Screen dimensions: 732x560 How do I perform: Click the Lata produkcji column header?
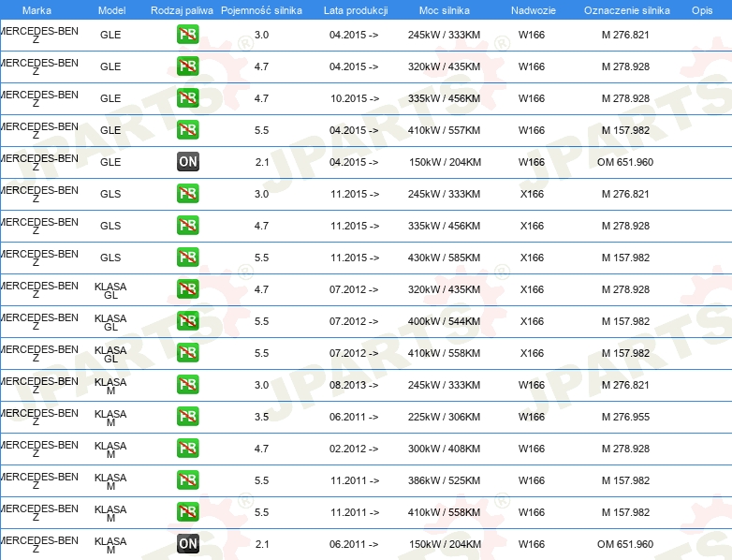[x=356, y=10]
